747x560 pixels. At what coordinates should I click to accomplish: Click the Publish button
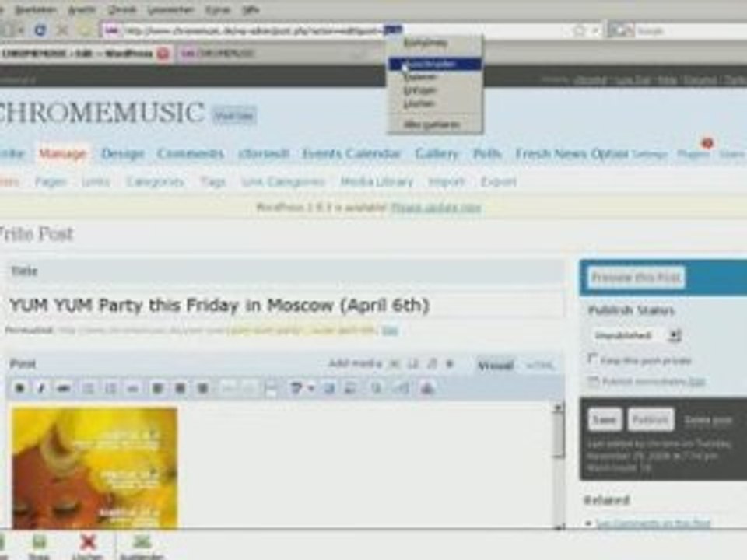651,419
